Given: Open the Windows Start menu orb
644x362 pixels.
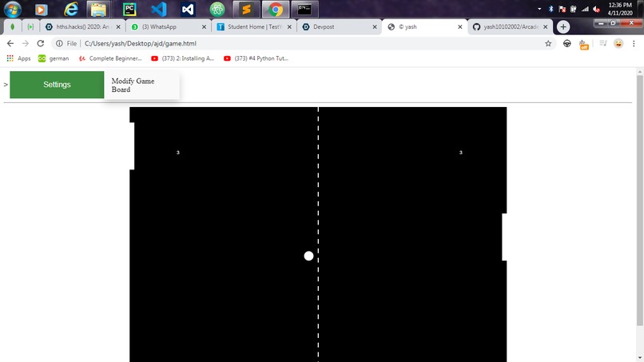Looking at the screenshot, I should tap(12, 9).
